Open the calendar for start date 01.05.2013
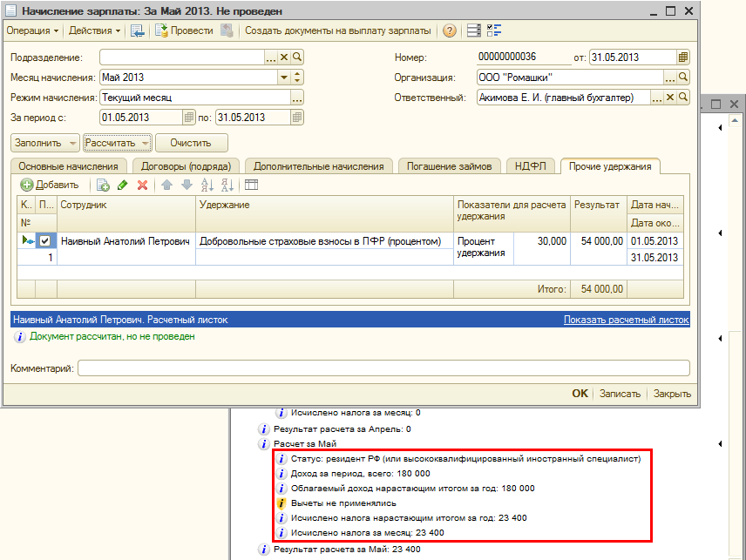The image size is (746, 560). point(189,118)
